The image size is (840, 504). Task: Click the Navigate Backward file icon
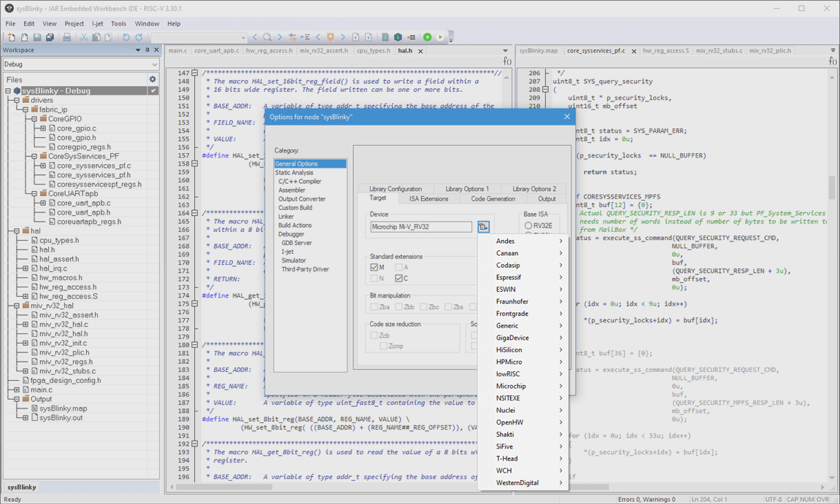(x=355, y=37)
